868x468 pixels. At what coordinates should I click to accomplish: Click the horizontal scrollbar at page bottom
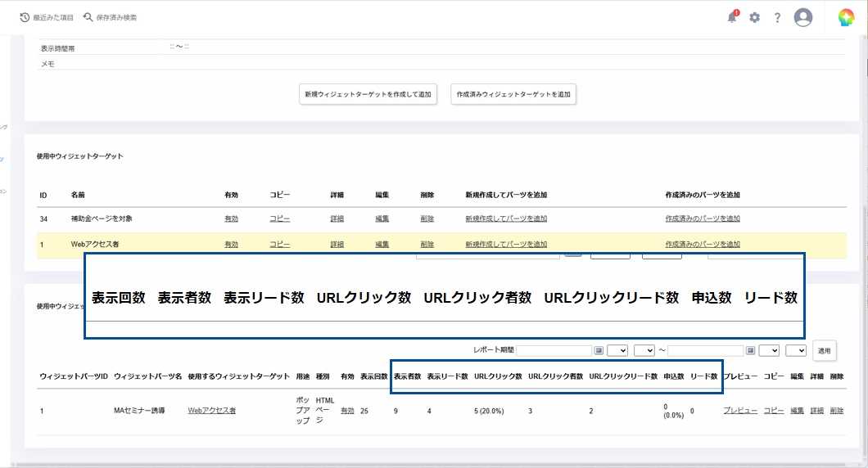point(432,465)
